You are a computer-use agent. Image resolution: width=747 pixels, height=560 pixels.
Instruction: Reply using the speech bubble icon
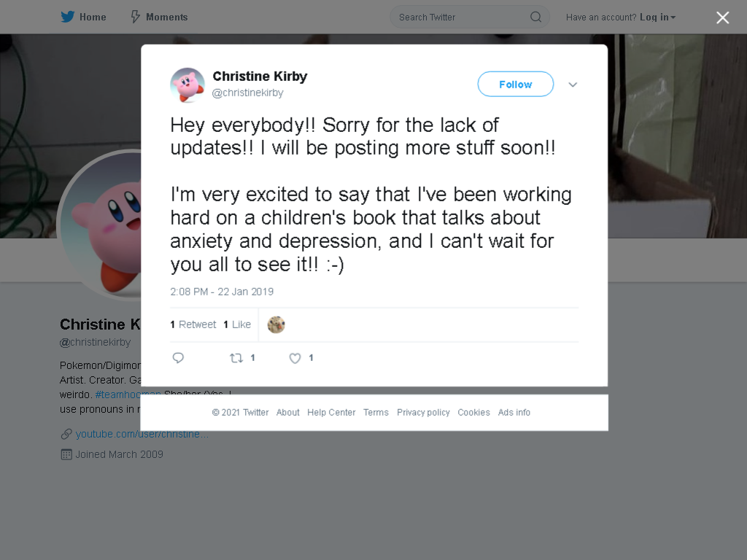(x=178, y=358)
